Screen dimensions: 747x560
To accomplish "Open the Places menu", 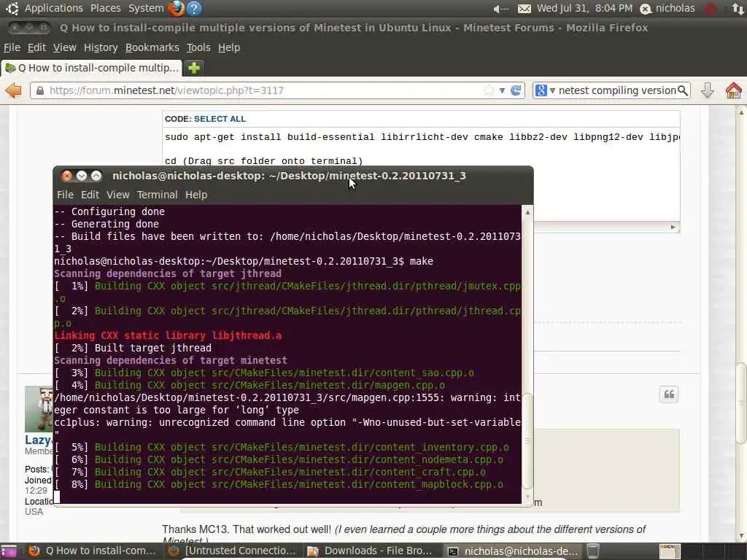I will [105, 8].
